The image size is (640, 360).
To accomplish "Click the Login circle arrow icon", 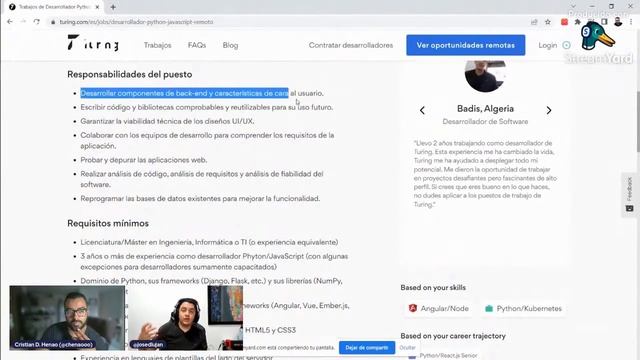I will coord(567,45).
